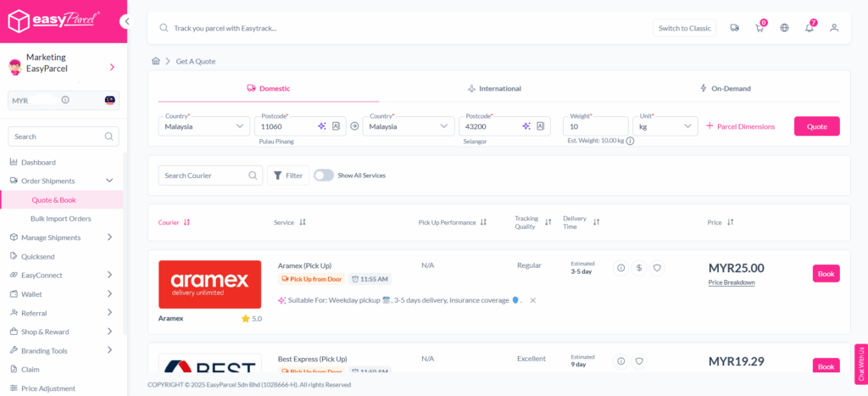The image size is (868, 396).
Task: Click the swap origin-destination arrow icon
Action: pos(354,126)
